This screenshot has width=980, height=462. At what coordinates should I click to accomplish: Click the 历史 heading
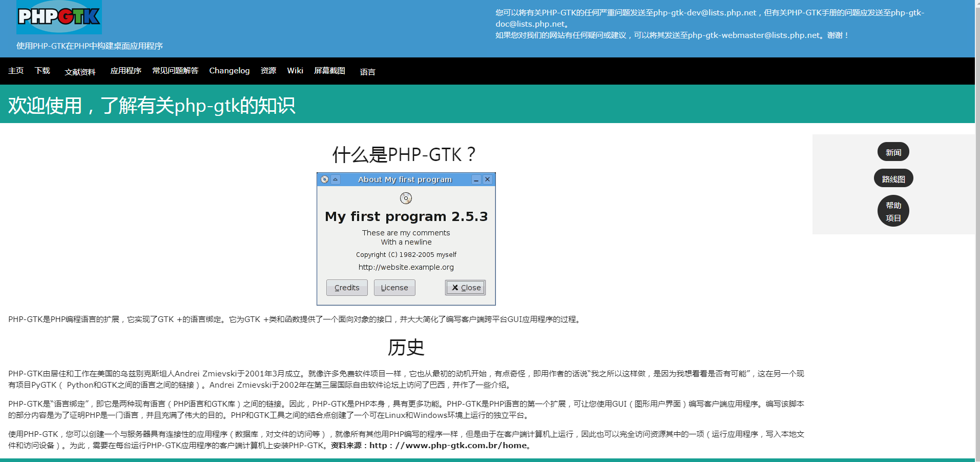pos(406,347)
